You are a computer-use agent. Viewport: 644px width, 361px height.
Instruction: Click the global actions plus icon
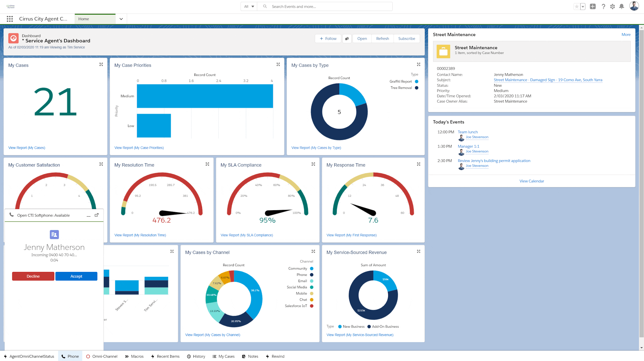coord(593,7)
